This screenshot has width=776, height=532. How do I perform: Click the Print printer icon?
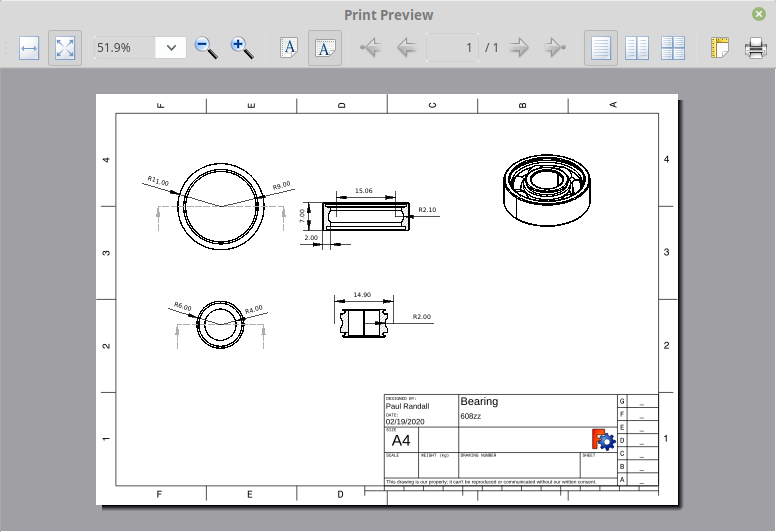tap(756, 48)
